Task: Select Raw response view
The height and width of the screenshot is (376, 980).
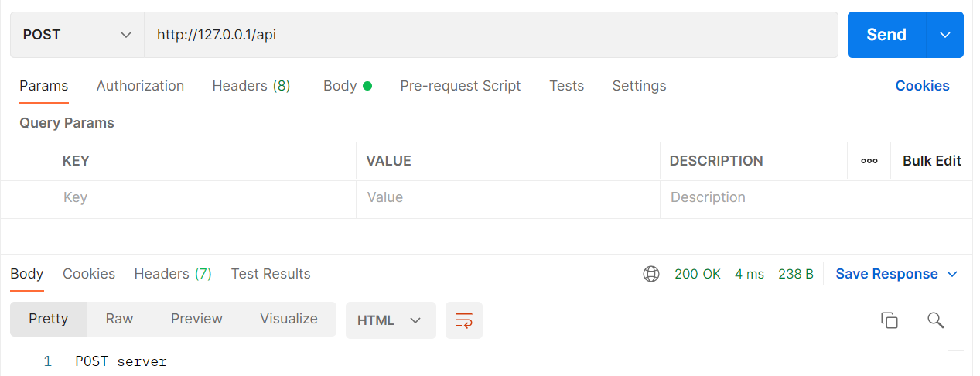Action: (120, 319)
